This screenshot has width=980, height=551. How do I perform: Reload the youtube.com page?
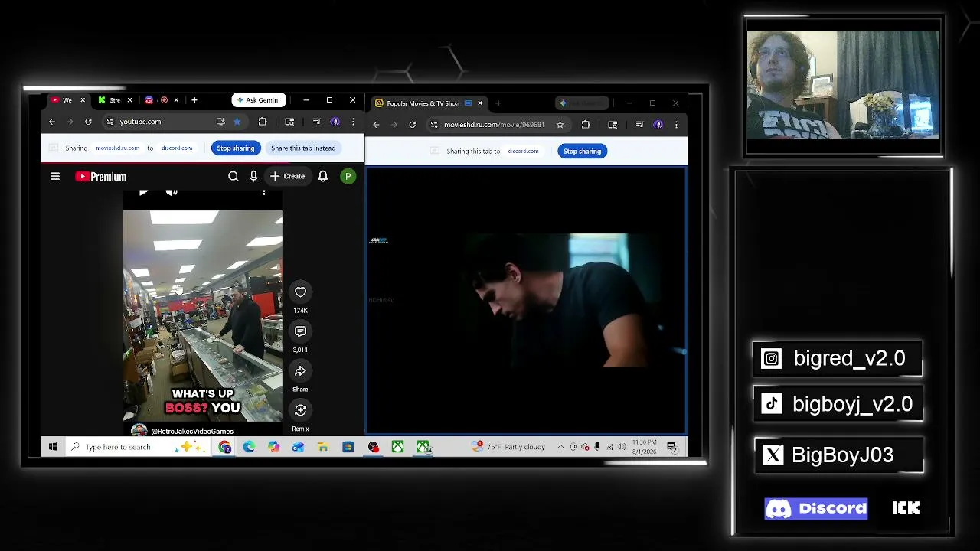coord(88,122)
